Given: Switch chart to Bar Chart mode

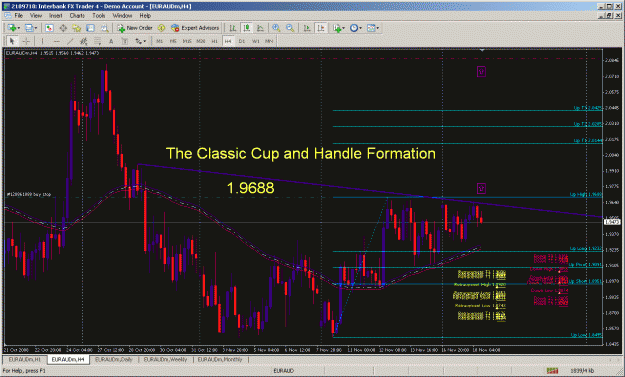Looking at the screenshot, I should pyautogui.click(x=233, y=28).
